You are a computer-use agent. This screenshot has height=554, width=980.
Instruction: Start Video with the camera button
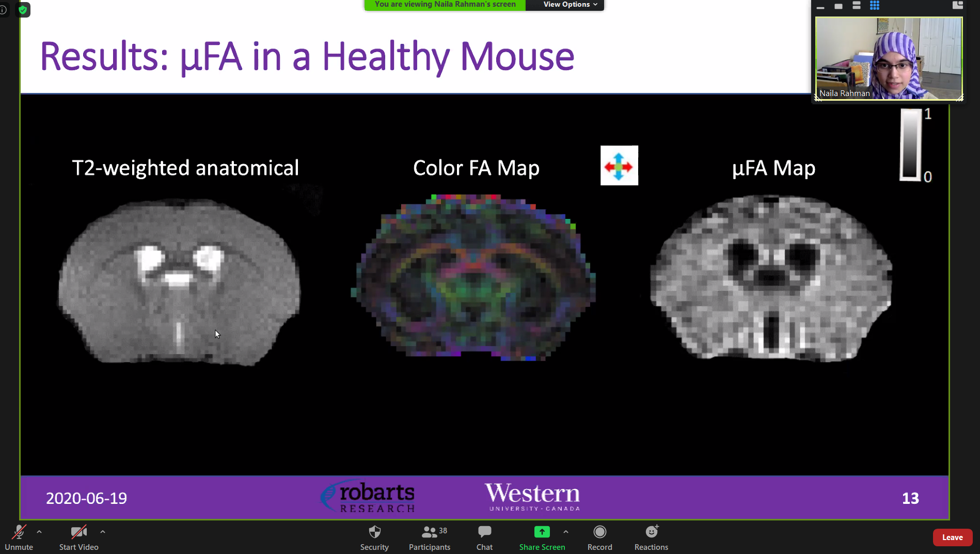pyautogui.click(x=78, y=537)
